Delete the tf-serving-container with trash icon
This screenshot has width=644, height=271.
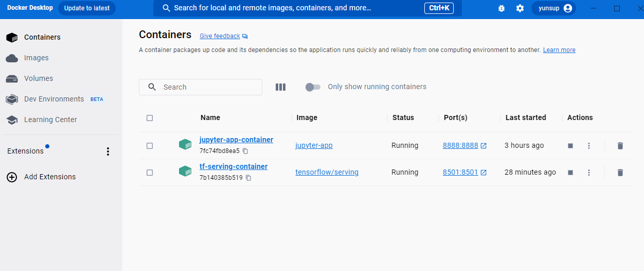tap(620, 173)
